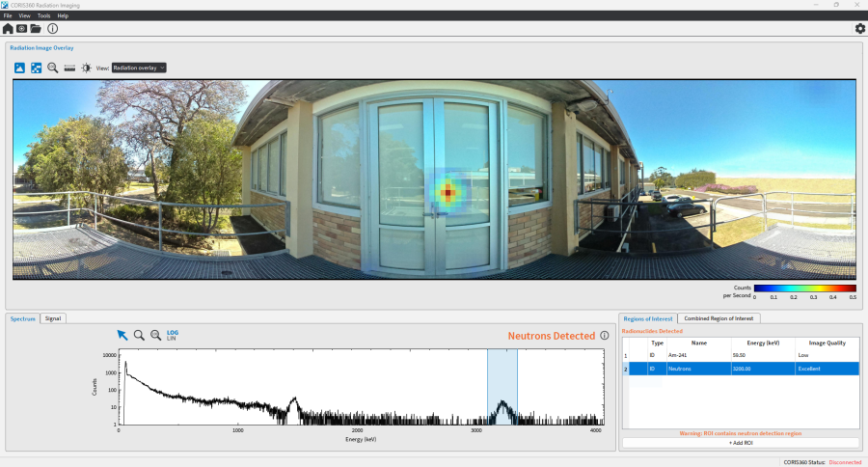Click the ROI neutron detection warning text

(x=741, y=433)
